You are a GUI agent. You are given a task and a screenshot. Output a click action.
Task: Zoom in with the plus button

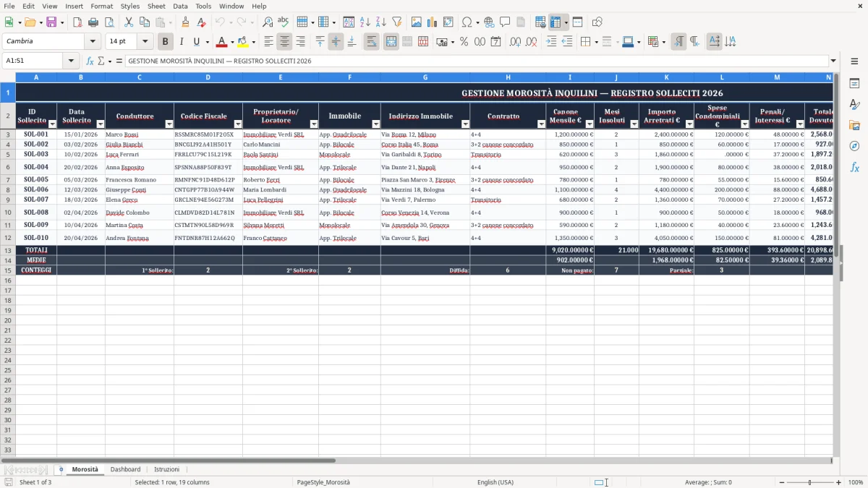coord(838,482)
